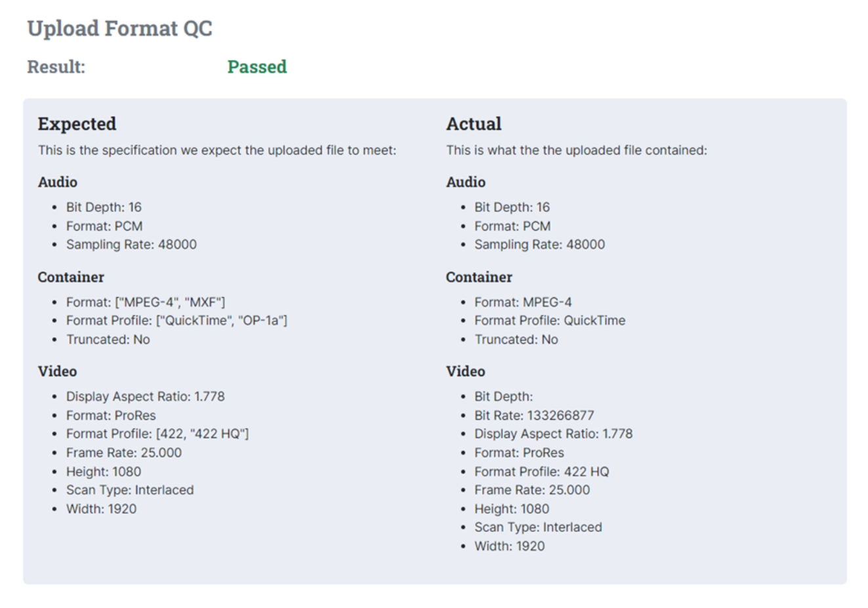Click expected Sampling Rate: 48000 entry
Viewport: 868px width, 608px height.
pos(131,245)
